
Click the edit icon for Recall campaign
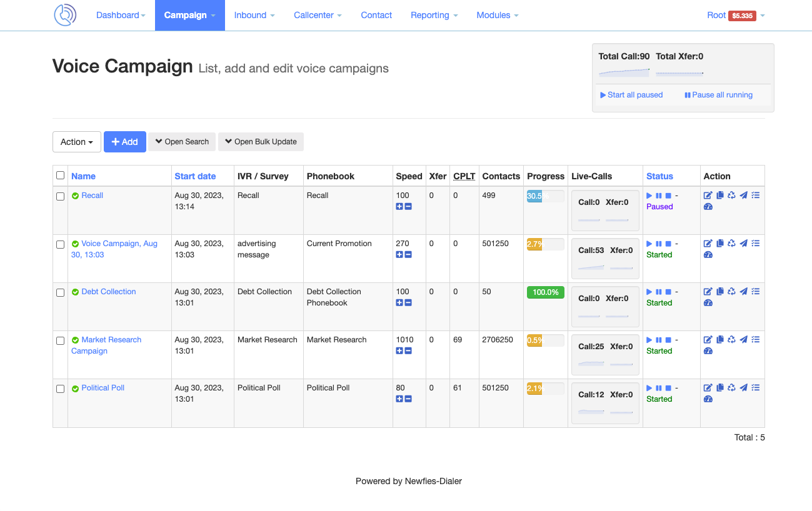tap(708, 196)
